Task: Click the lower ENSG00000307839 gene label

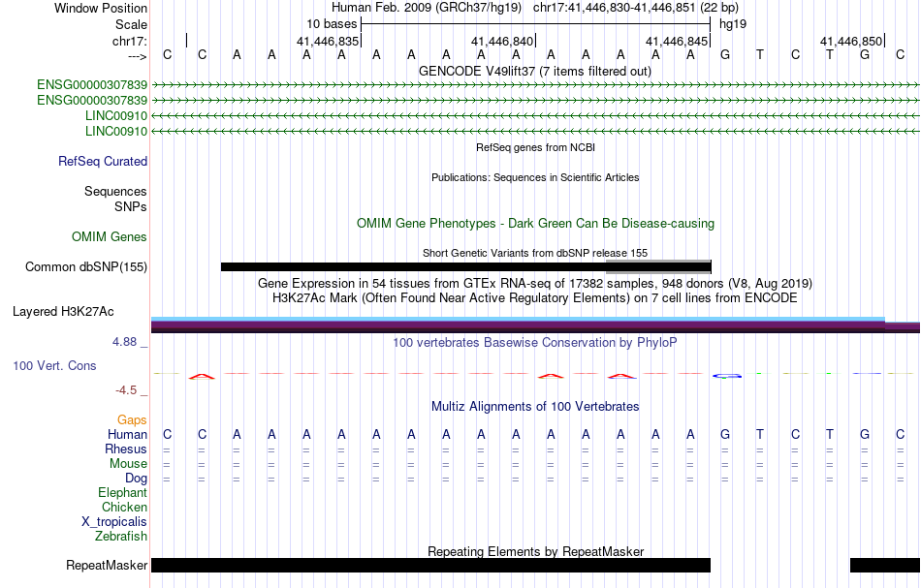Action: (92, 101)
